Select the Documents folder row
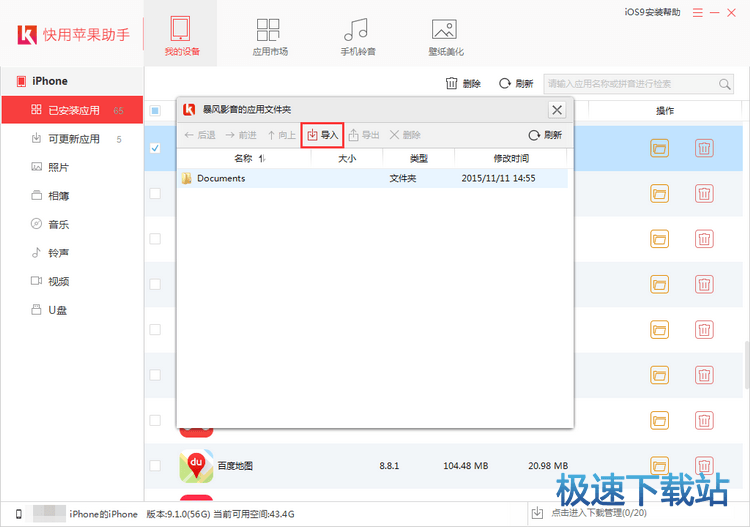The width and height of the screenshot is (750, 527). pyautogui.click(x=373, y=178)
